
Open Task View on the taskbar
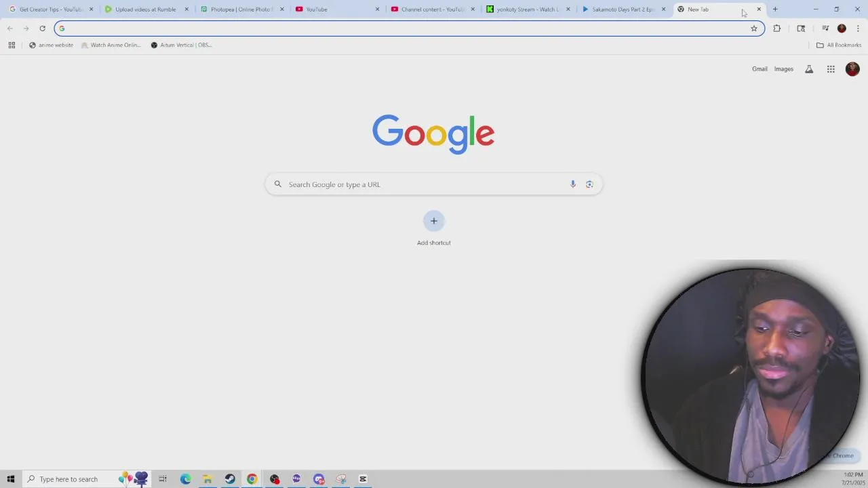pos(163,479)
